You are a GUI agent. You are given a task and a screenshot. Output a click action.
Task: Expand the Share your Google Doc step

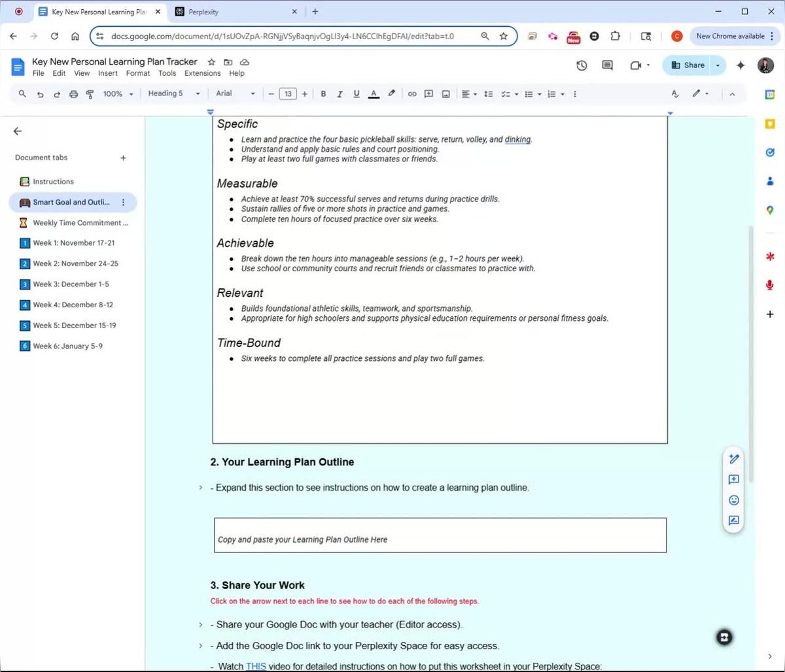click(201, 625)
